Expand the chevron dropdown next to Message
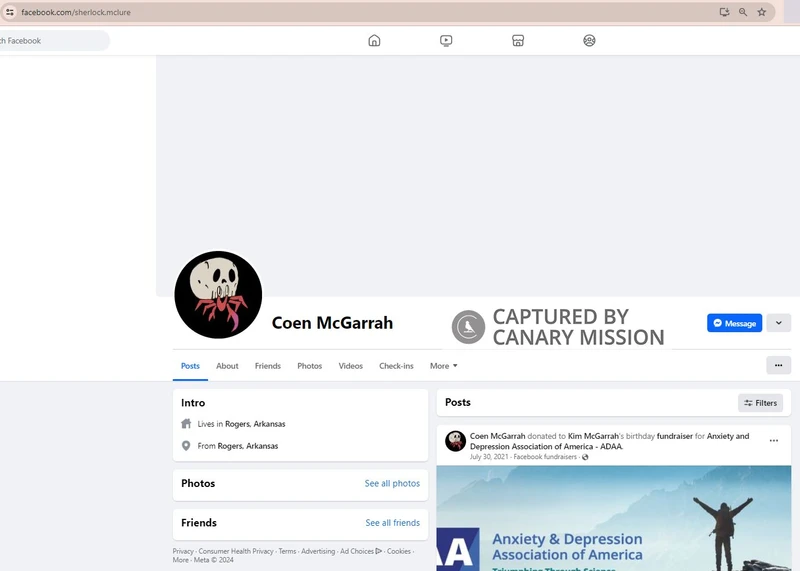The width and height of the screenshot is (800, 571). click(779, 323)
